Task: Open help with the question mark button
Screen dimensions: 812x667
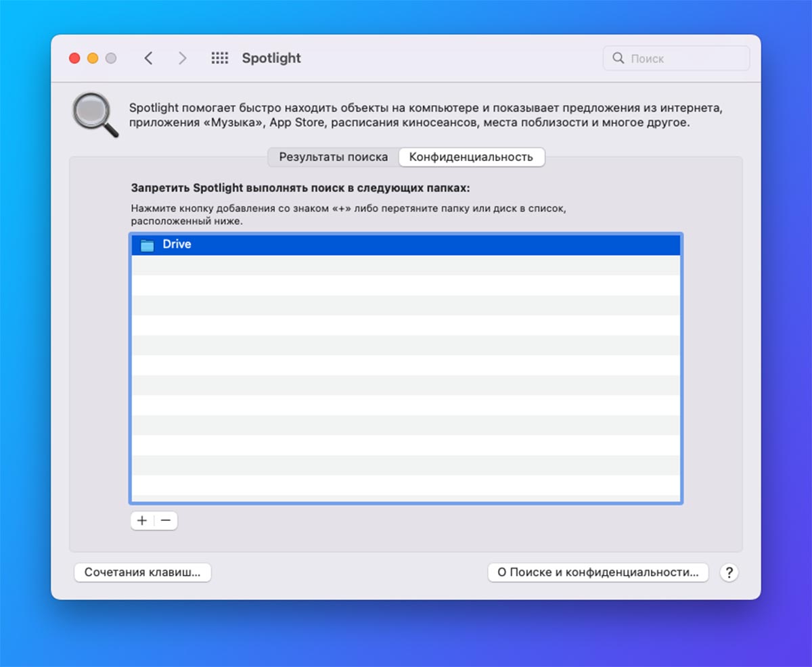Action: click(729, 572)
